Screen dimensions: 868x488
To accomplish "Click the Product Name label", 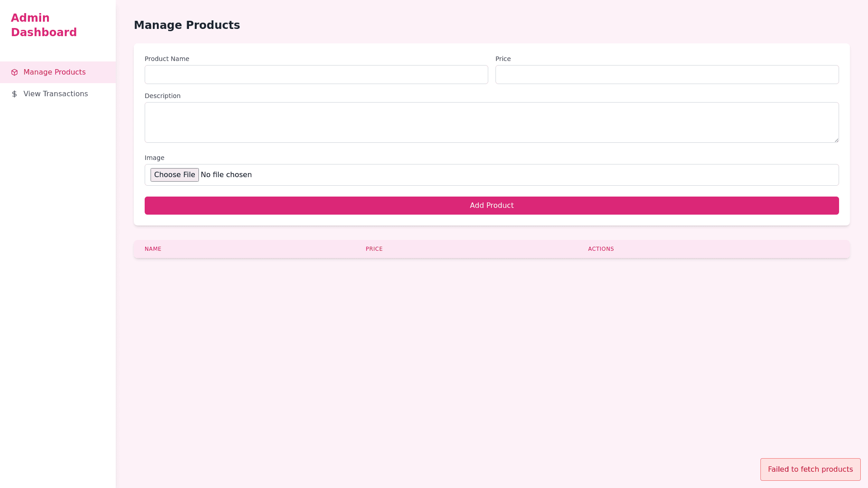I will [167, 59].
